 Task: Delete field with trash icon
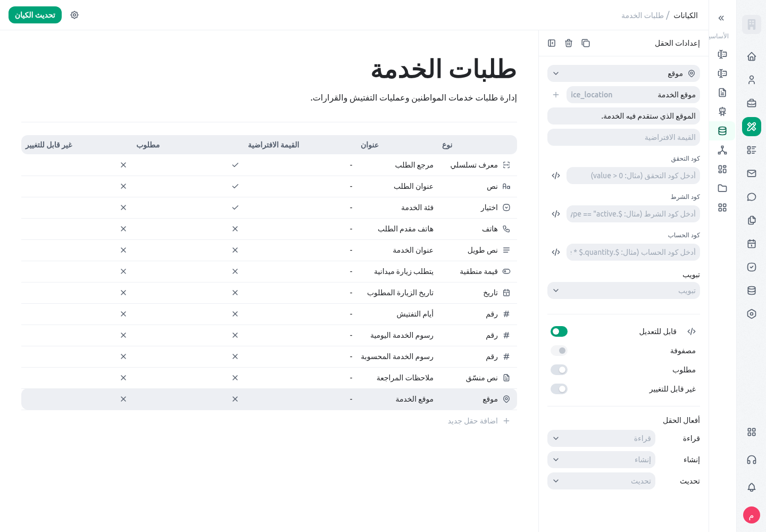coord(569,43)
